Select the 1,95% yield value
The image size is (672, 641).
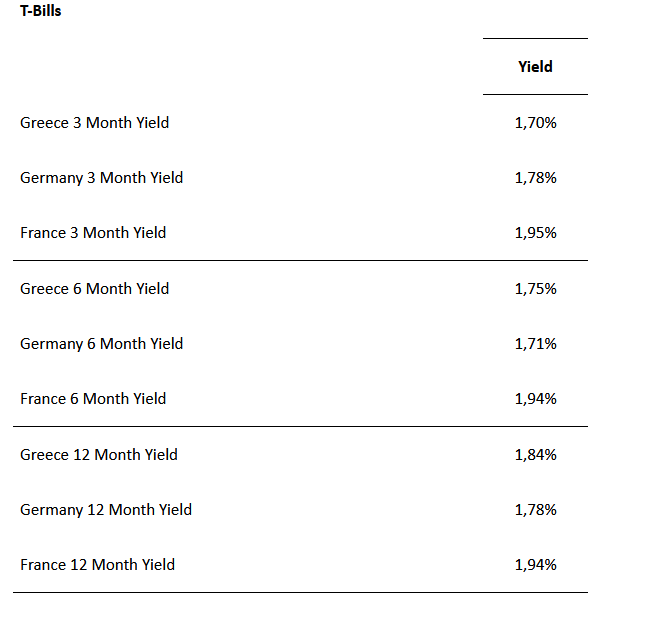[535, 233]
